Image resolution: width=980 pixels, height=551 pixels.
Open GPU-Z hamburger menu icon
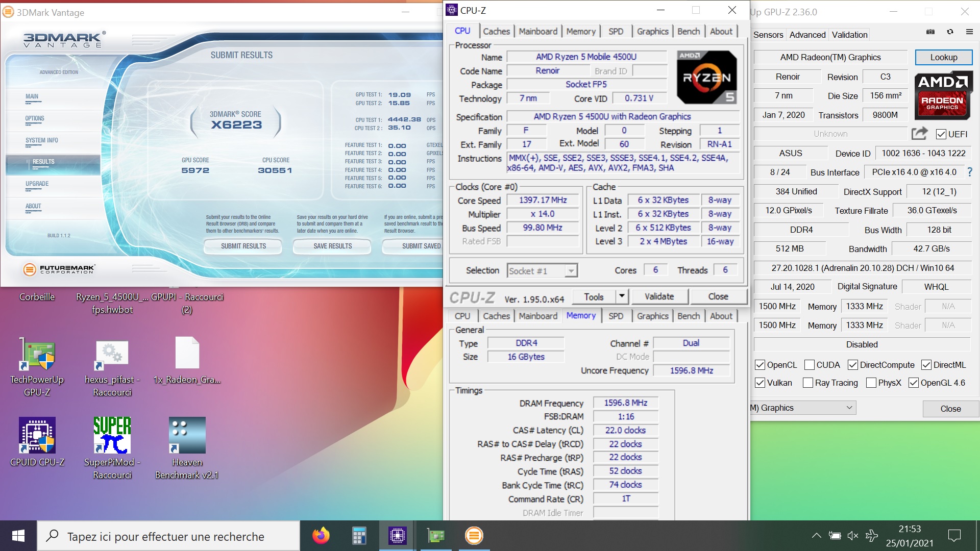click(x=969, y=32)
